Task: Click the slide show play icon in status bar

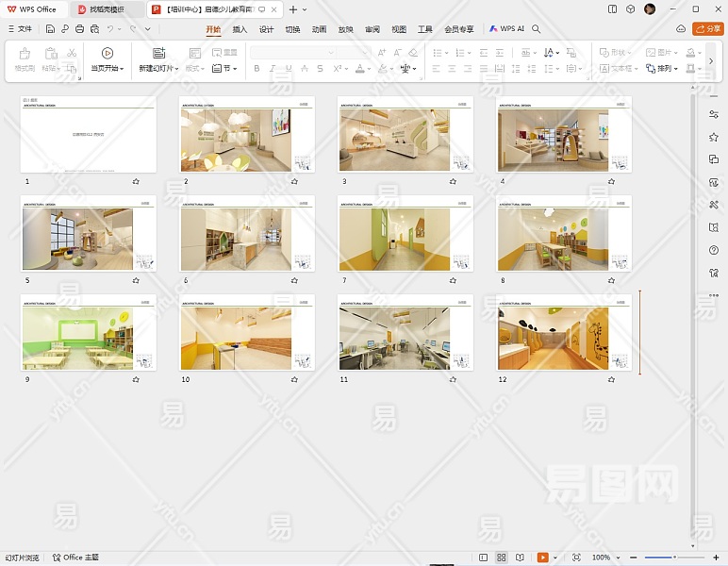Action: point(542,558)
